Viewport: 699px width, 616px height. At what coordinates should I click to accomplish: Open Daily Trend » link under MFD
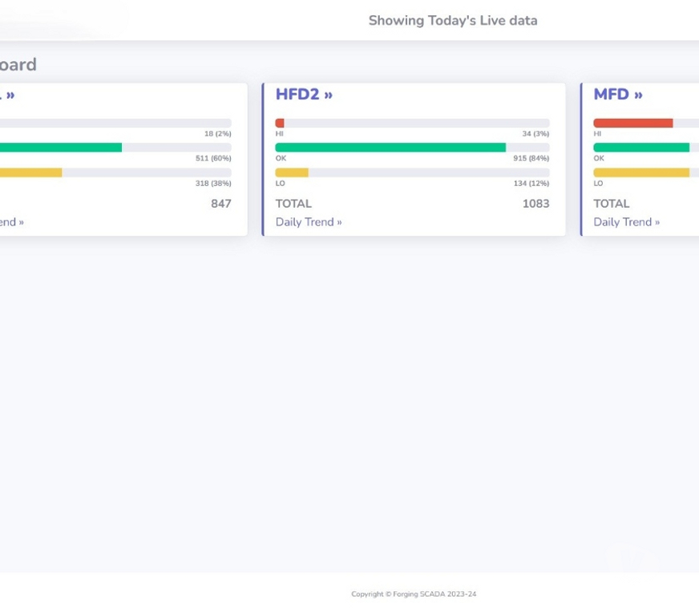626,222
